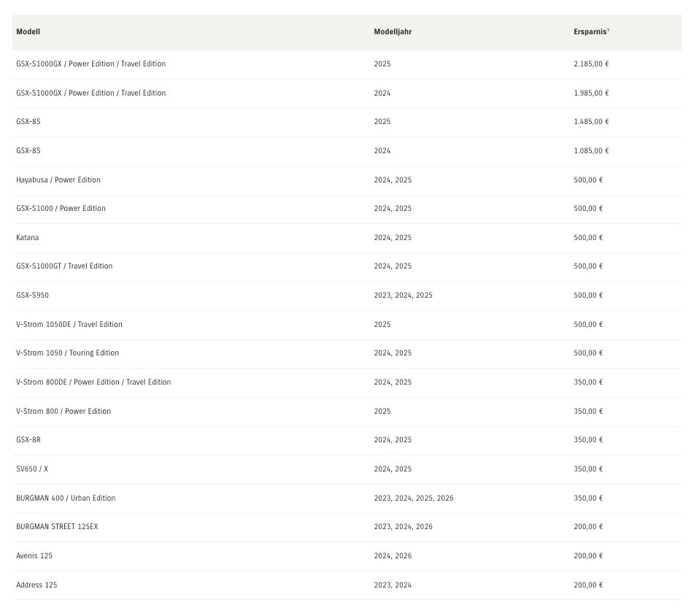
Task: Select the 1.485,00 € savings cell
Action: coord(591,122)
